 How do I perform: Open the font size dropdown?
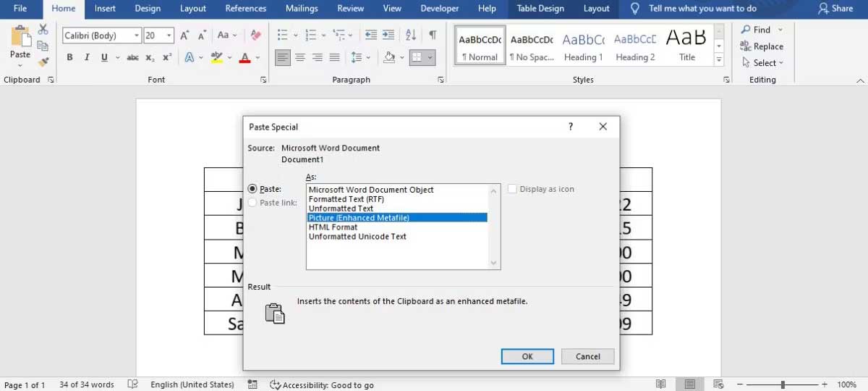pyautogui.click(x=169, y=35)
